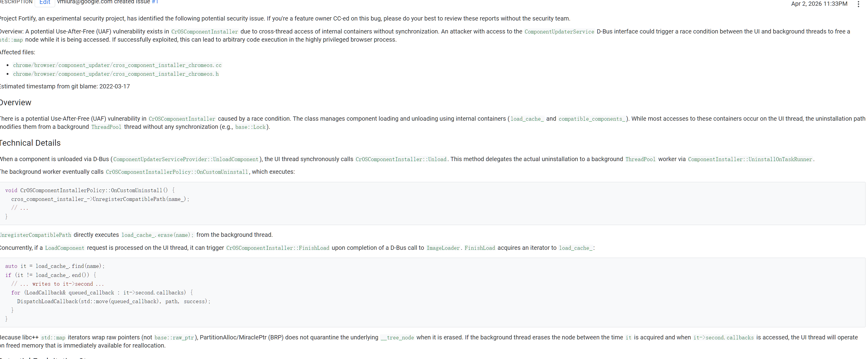Click the cros_component_installer_chromeos.h file path

[x=116, y=74]
